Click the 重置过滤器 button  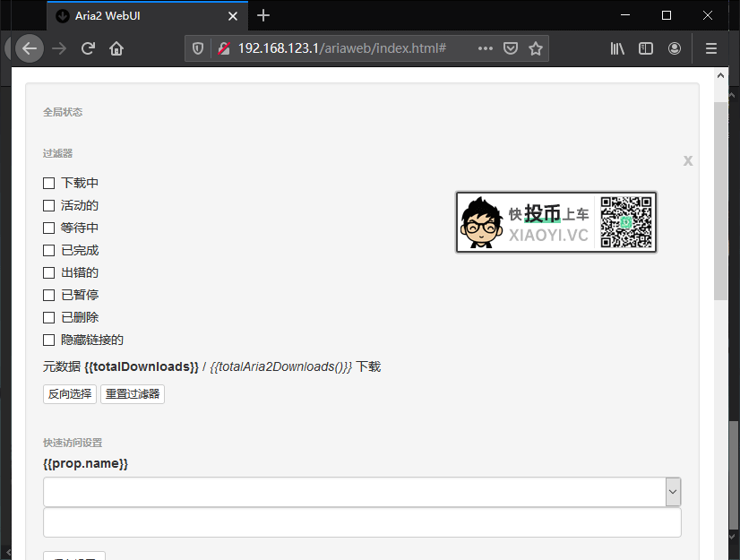pos(132,393)
